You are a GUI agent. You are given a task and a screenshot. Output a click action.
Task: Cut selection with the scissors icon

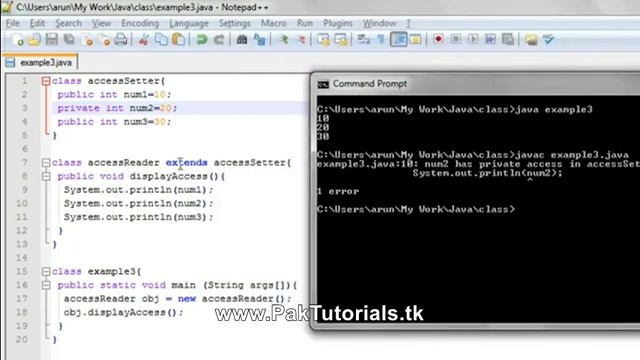click(x=143, y=40)
